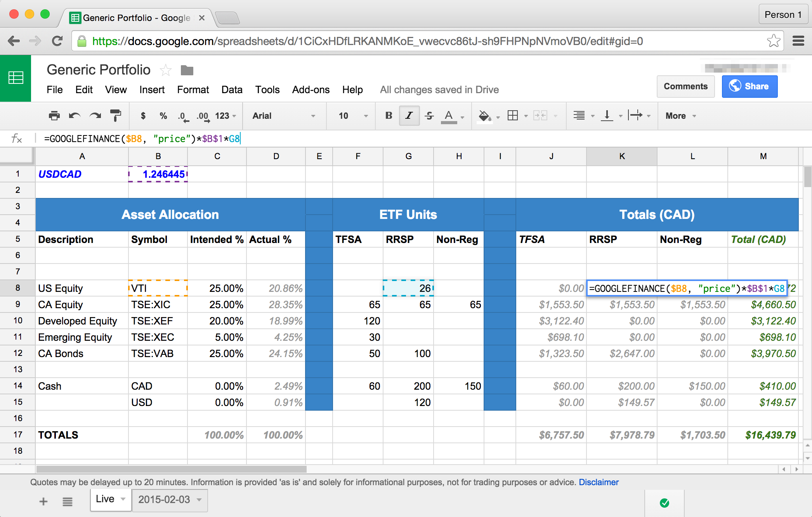Open the Tools menu
The image size is (812, 517).
click(267, 90)
